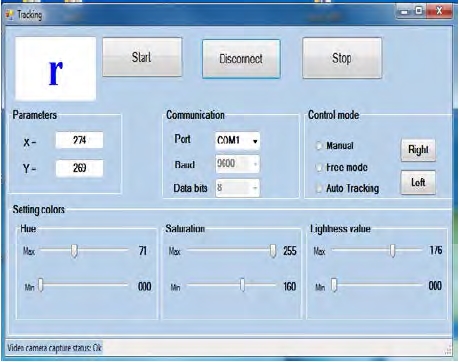Click the Lightness Max slider thumb
This screenshot has height=362, width=459.
click(x=393, y=251)
